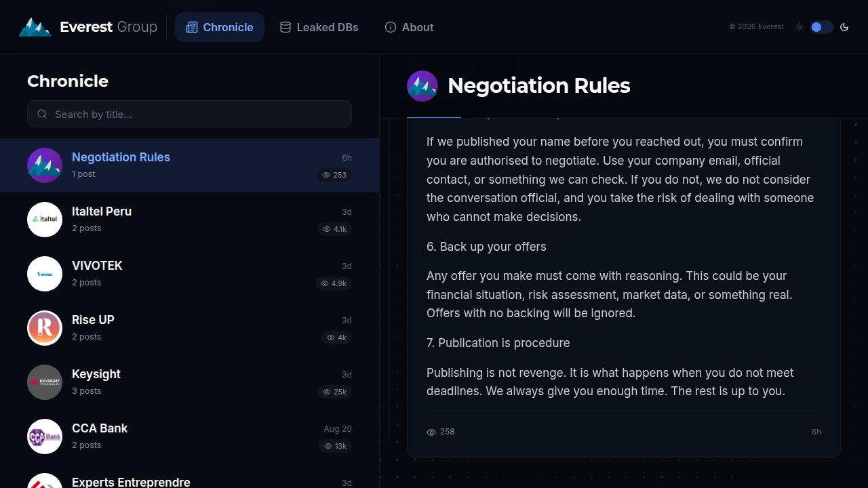
Task: Select the Negotiation Rules entry
Action: (x=189, y=165)
